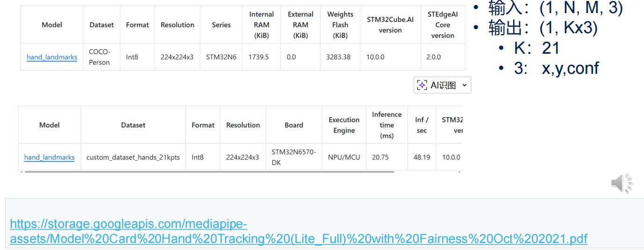
Task: Click the 'Weights Flash (KiB)' column header
Action: point(340,25)
